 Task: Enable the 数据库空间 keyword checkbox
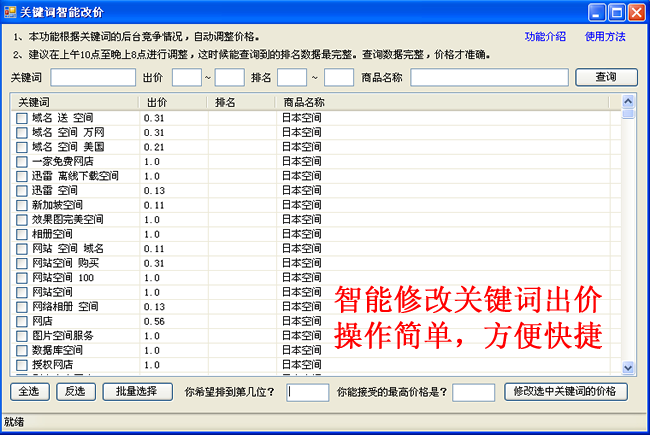pos(22,351)
